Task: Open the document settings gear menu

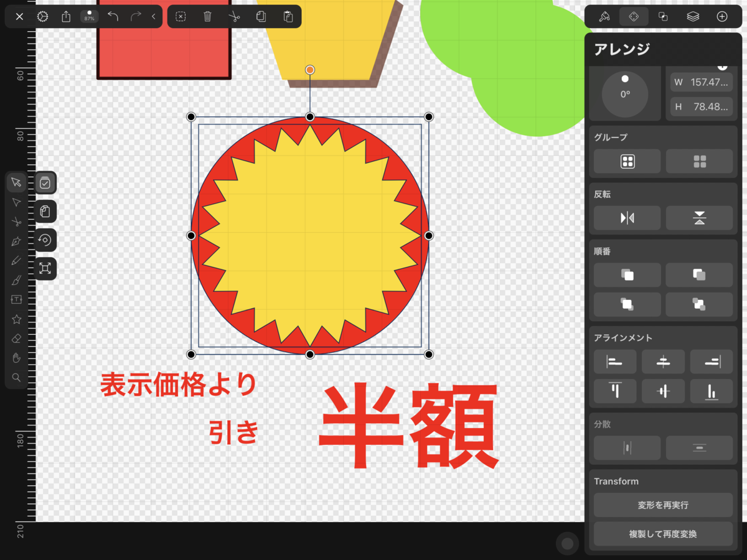Action: (42, 16)
